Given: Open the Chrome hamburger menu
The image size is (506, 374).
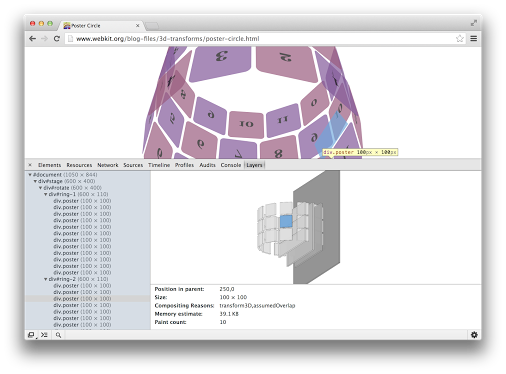Looking at the screenshot, I should [473, 39].
